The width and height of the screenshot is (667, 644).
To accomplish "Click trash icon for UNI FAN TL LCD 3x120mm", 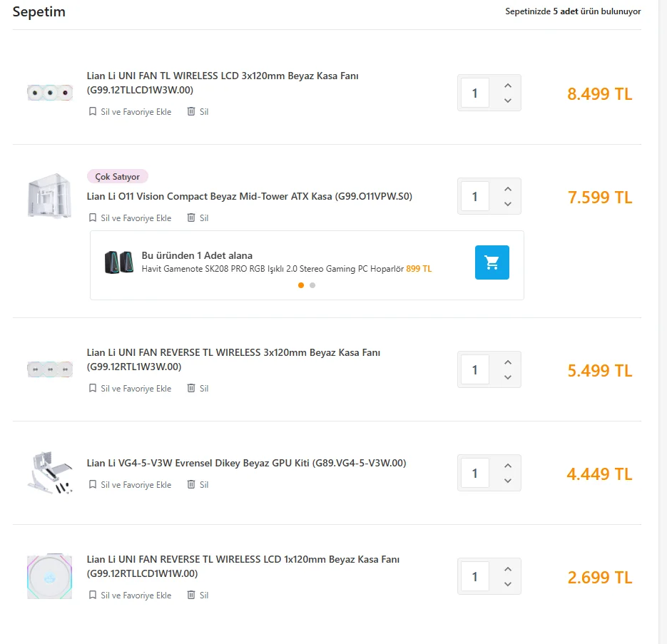I will click(191, 111).
